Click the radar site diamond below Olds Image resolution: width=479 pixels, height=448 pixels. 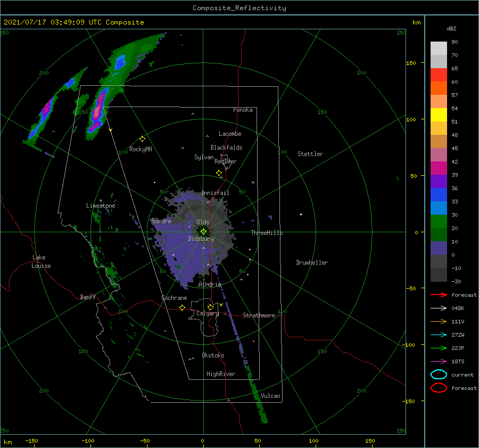pos(203,232)
